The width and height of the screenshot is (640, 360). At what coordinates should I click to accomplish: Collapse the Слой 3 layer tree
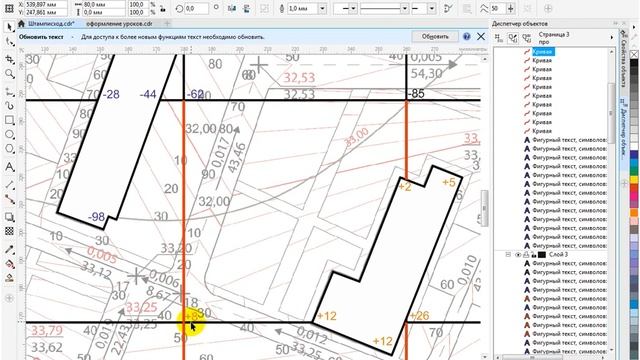click(508, 255)
